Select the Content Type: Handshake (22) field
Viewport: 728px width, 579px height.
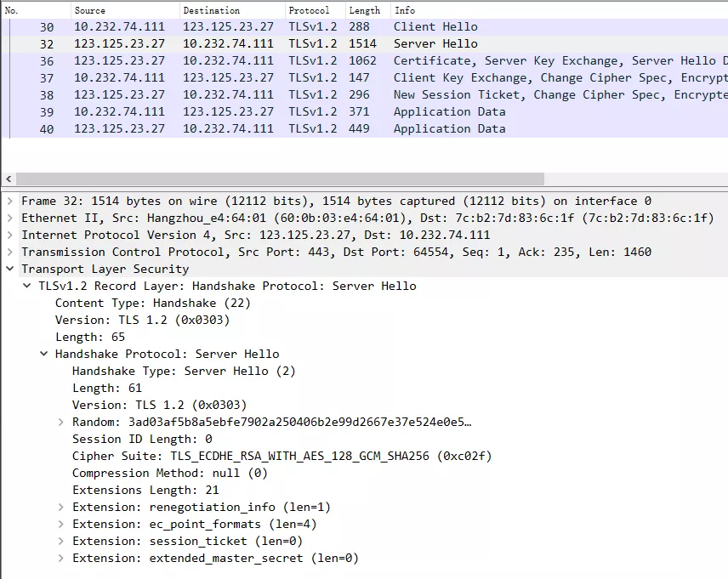coord(153,304)
